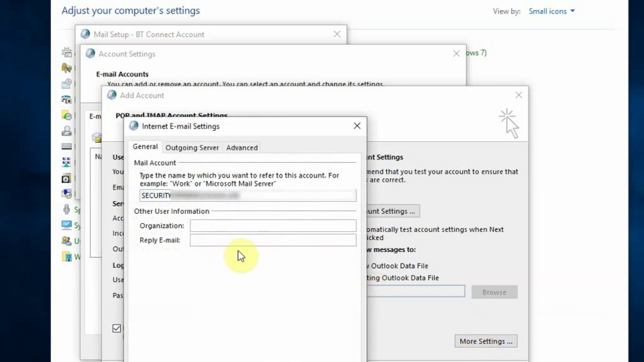
Task: Open the BitLocker keys icon in Control Panel
Action: click(x=66, y=67)
